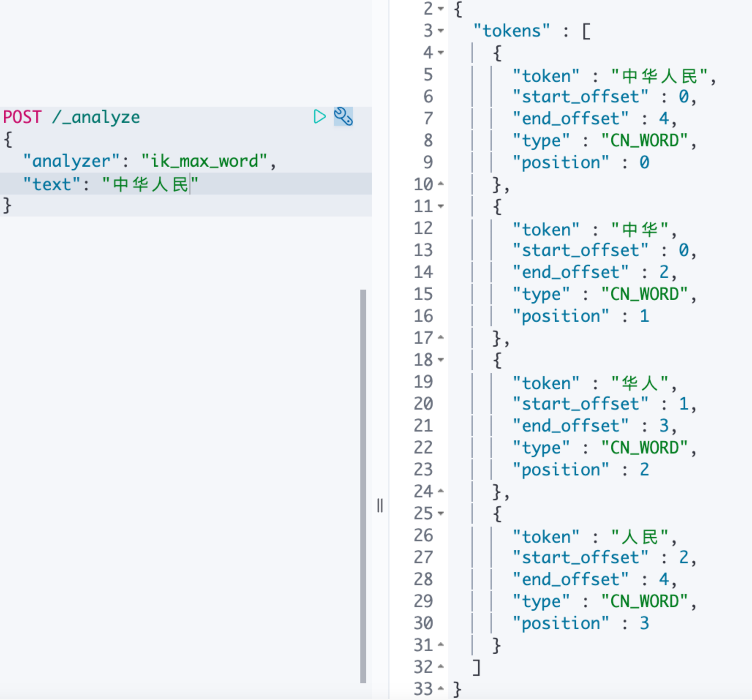Collapse the fold arrow at line 2

click(441, 9)
